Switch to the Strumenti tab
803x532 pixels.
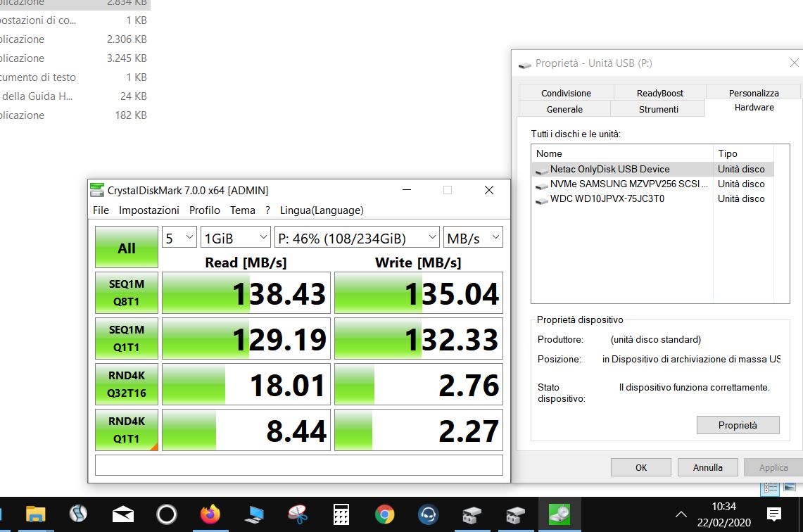658,109
